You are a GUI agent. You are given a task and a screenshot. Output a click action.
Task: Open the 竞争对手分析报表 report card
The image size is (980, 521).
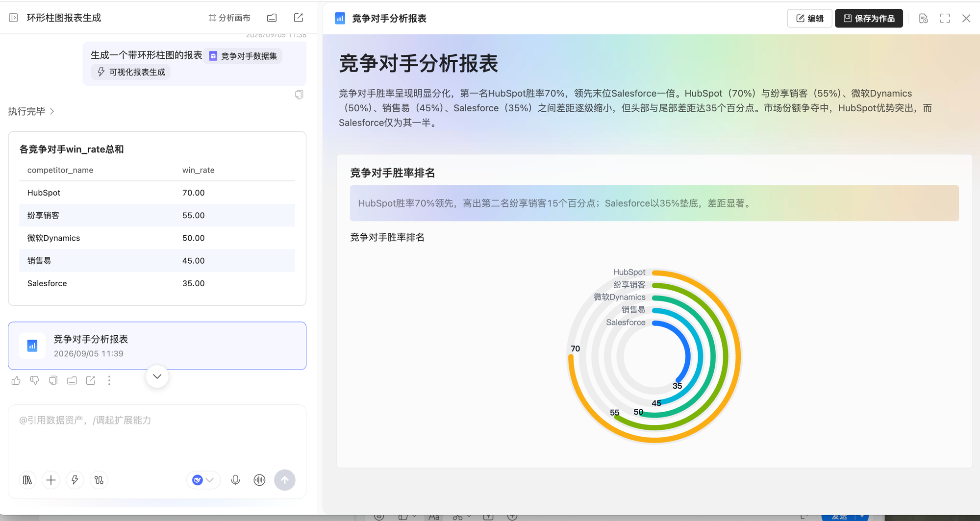point(157,346)
